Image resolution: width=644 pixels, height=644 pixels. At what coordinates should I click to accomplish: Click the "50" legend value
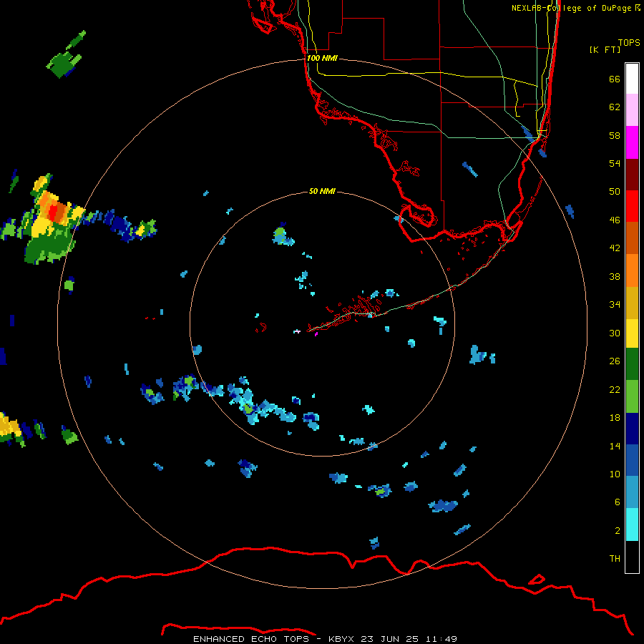tap(615, 192)
